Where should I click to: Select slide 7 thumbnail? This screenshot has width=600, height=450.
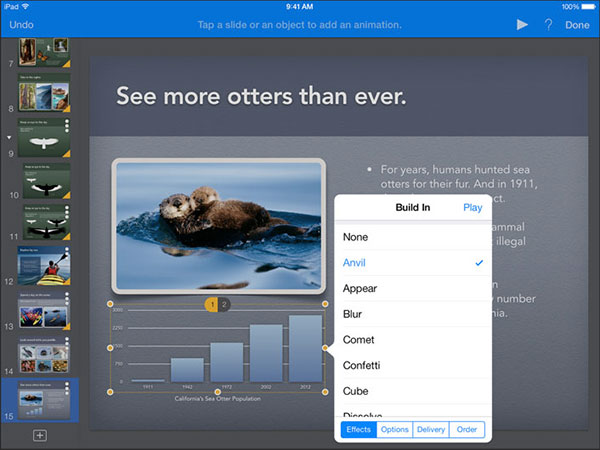tap(44, 52)
